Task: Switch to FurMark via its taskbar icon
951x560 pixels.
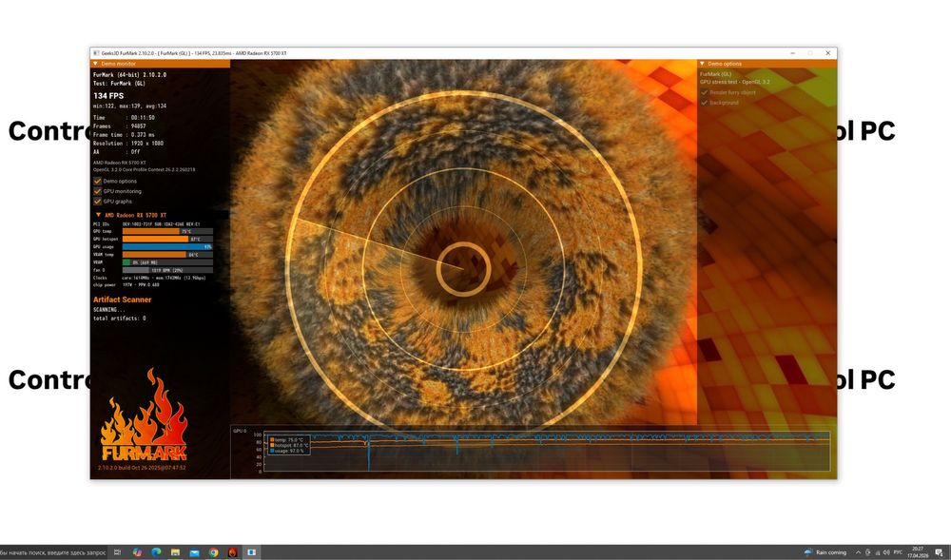Action: [232, 552]
